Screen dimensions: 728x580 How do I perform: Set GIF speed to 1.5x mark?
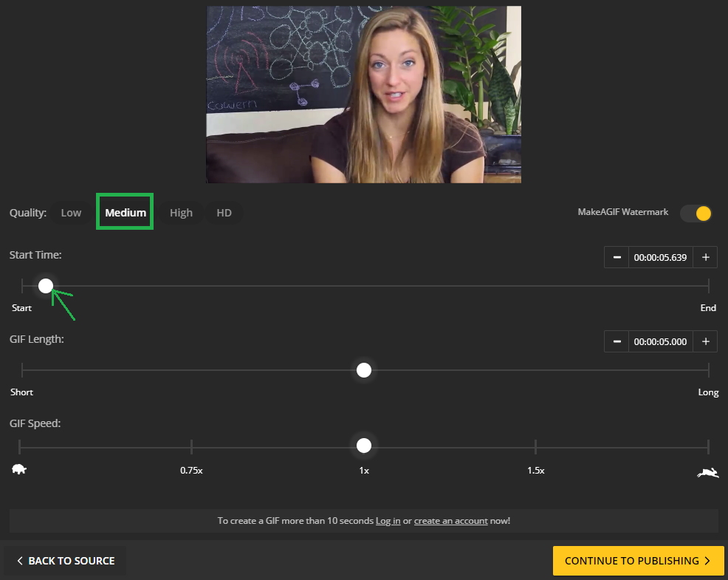[535, 447]
